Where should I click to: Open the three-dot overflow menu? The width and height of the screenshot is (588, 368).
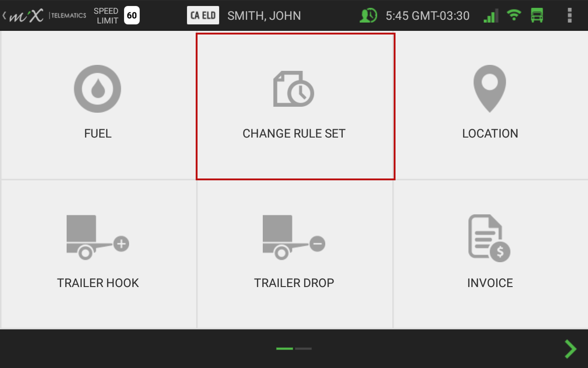[570, 16]
